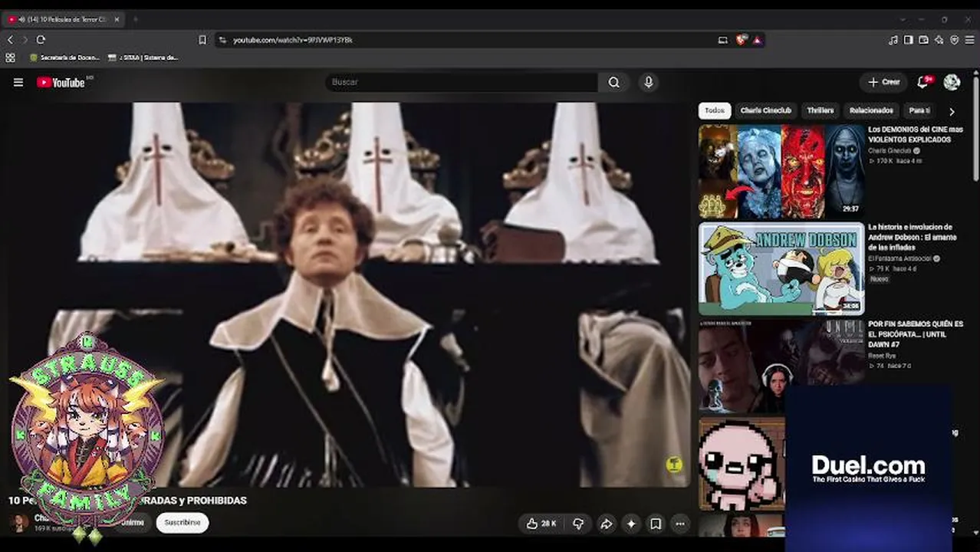Click the playing video frame
Viewport: 980px width, 552px height.
(349, 295)
